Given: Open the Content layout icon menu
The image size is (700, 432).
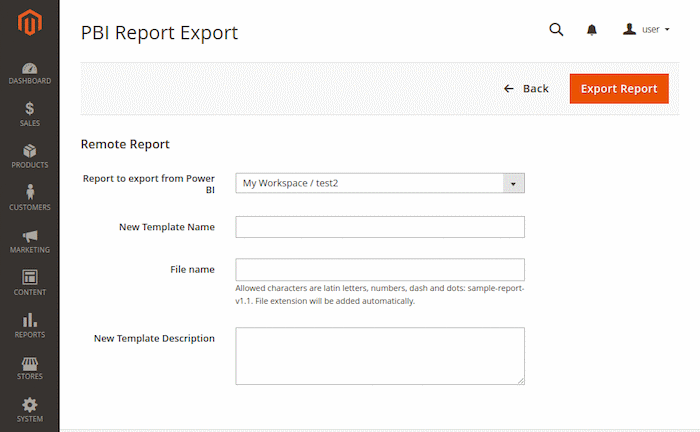Looking at the screenshot, I should pos(29,283).
